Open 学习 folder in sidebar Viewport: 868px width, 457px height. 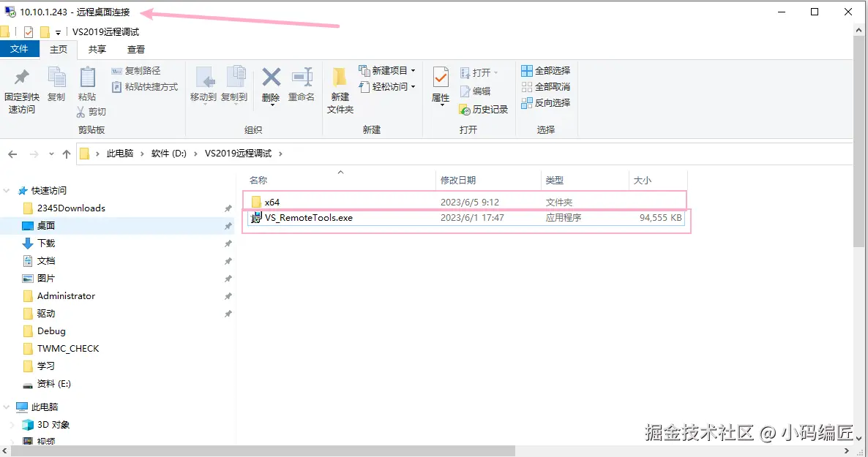[46, 366]
